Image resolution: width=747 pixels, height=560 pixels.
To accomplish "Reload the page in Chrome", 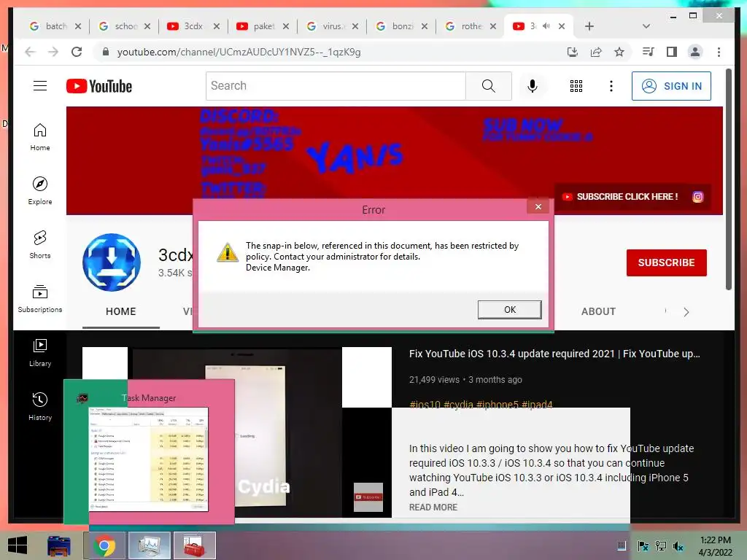I will [77, 52].
